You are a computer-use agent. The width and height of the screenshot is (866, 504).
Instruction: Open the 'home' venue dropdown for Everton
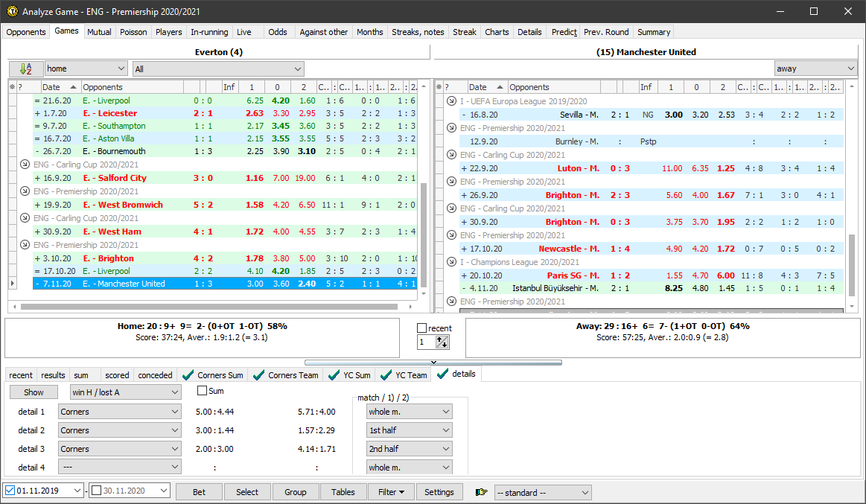pyautogui.click(x=86, y=68)
